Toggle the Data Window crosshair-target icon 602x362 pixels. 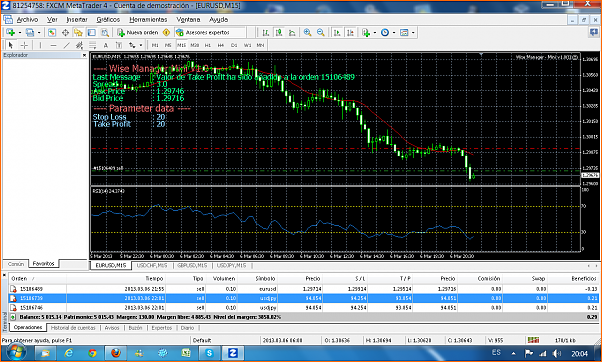coord(65,33)
